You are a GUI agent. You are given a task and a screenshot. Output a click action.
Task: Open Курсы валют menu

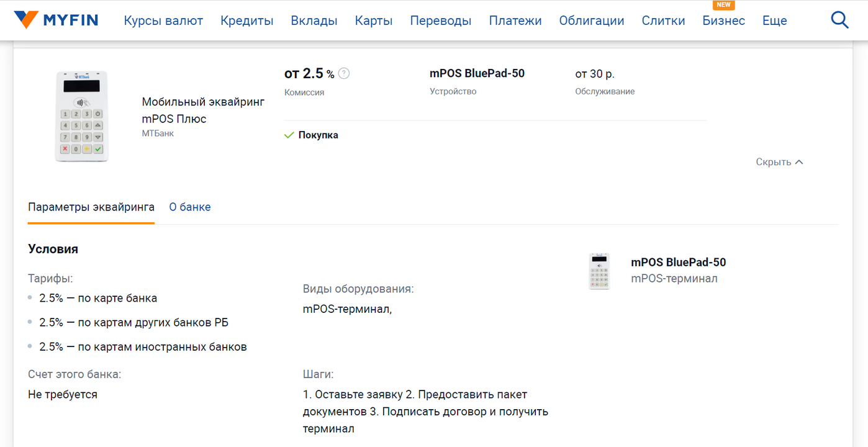coord(163,20)
